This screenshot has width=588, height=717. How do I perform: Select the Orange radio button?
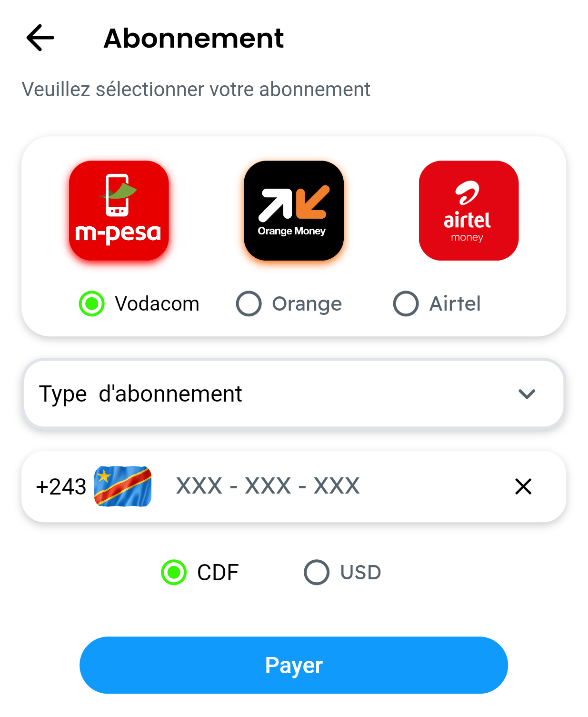tap(249, 303)
